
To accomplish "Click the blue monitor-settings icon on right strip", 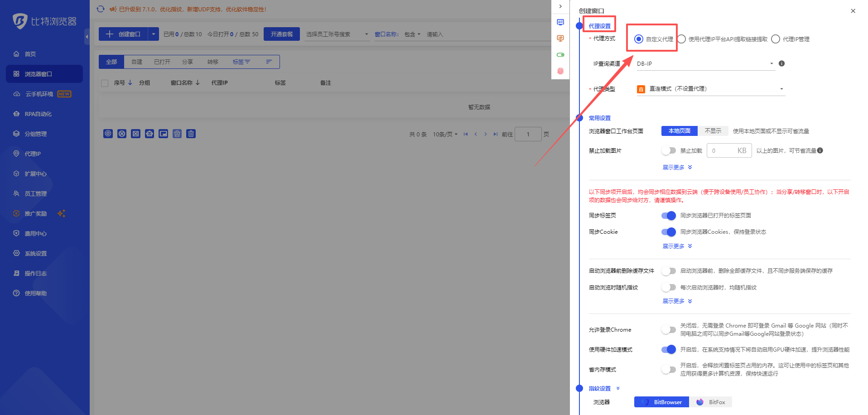I will pos(560,22).
